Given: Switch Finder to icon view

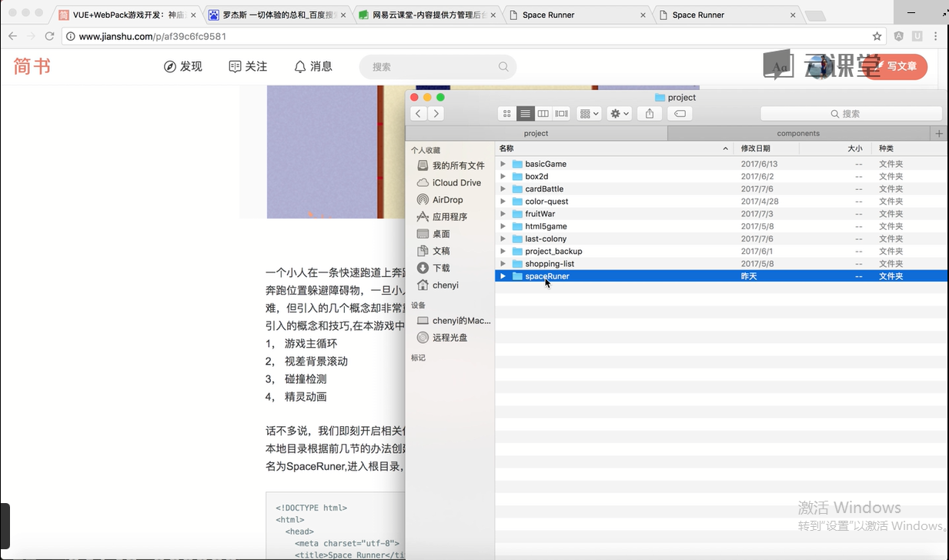Looking at the screenshot, I should click(506, 114).
